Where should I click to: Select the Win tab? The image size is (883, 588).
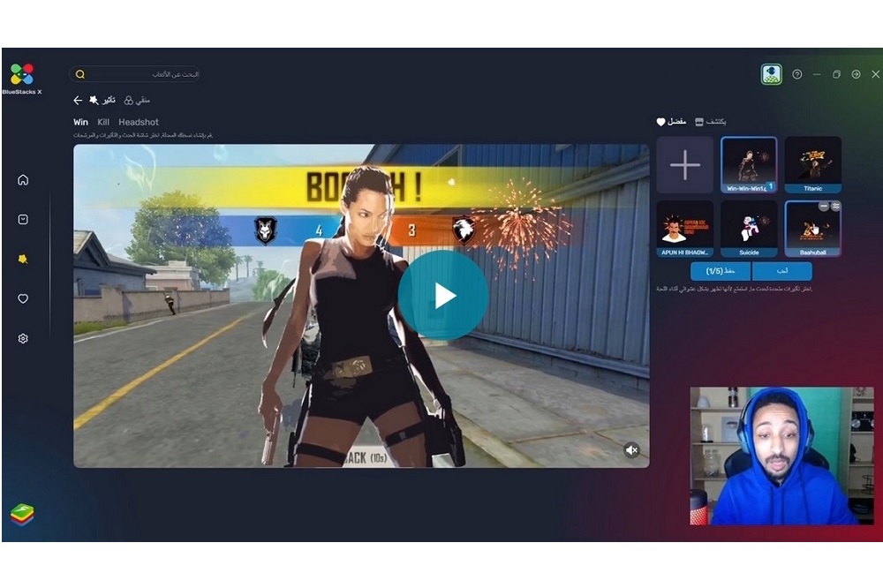click(x=80, y=123)
